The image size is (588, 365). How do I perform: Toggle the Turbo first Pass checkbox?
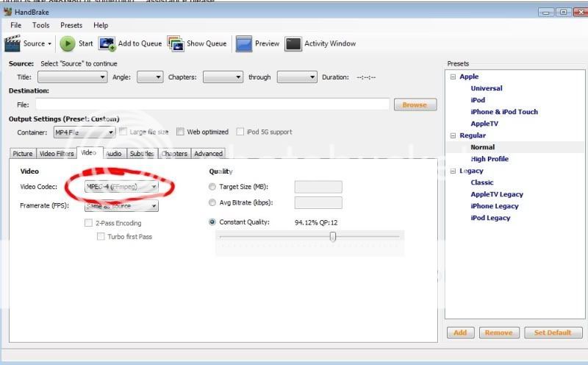(x=101, y=236)
